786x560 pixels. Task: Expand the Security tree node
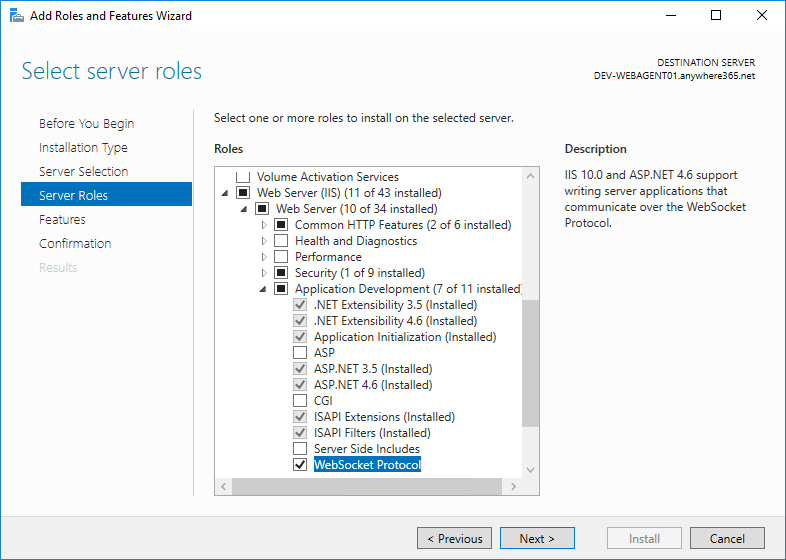(264, 273)
